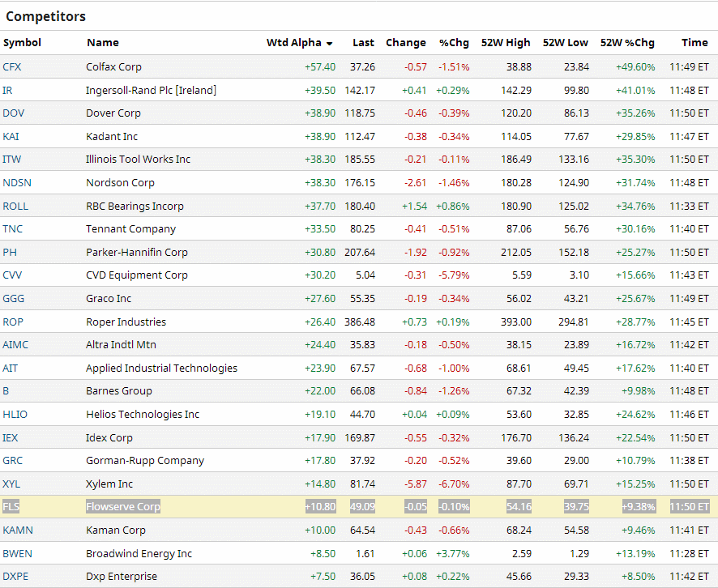This screenshot has width=718, height=588.
Task: Select the Flowserve Corp name cell
Action: [123, 506]
